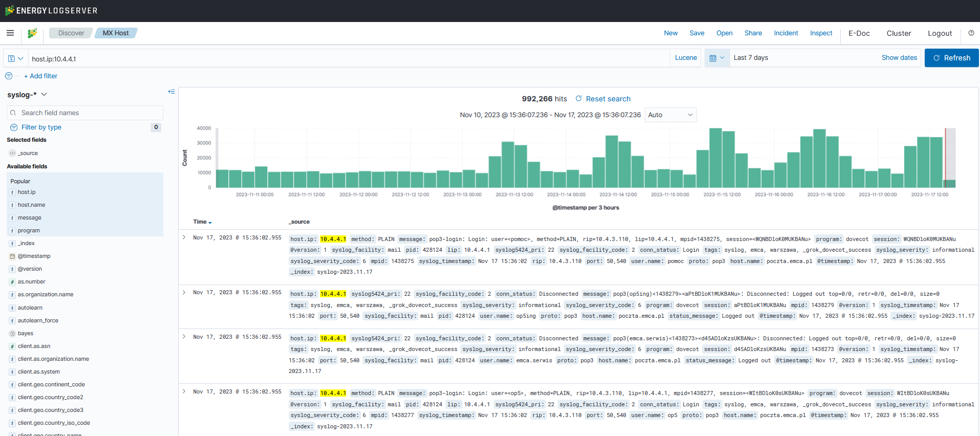The image size is (980, 436).
Task: Click the search magnifier in field names box
Action: pyautogui.click(x=13, y=113)
